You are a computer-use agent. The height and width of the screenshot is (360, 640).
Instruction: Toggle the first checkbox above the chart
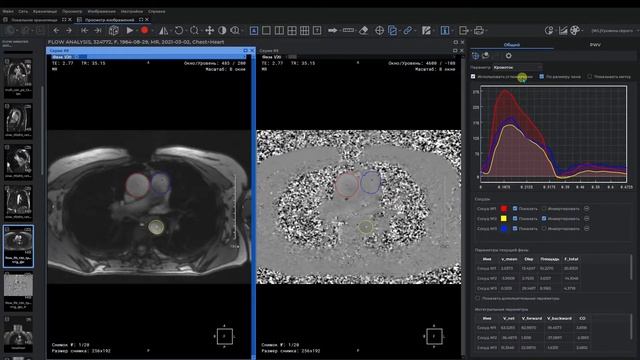coord(473,76)
